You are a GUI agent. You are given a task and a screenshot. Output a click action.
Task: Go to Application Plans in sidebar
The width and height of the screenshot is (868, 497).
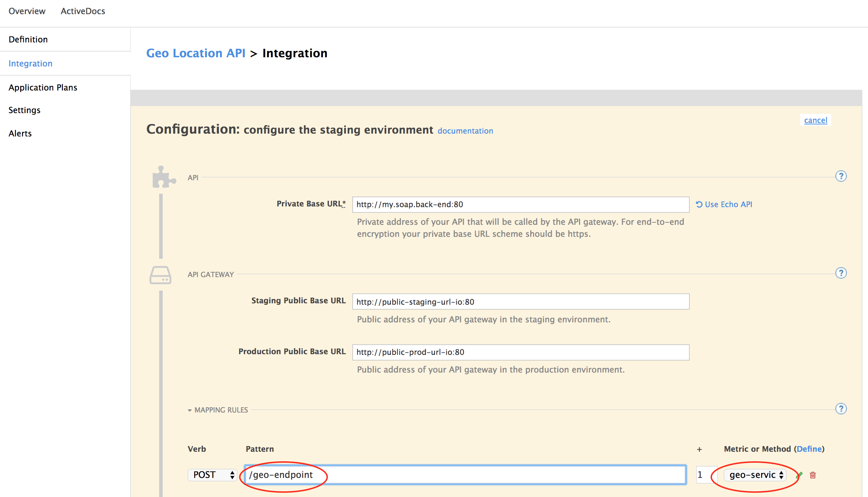point(43,87)
